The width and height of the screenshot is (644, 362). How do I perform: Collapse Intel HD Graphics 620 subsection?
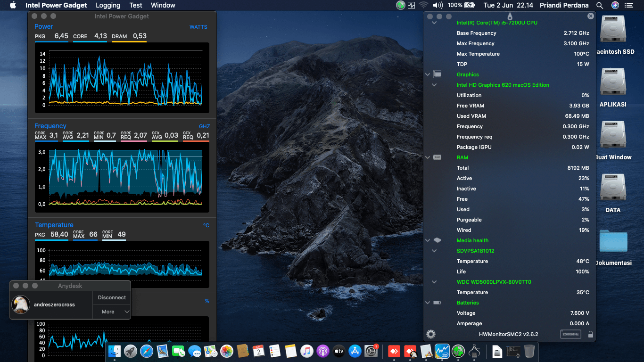[x=434, y=85]
